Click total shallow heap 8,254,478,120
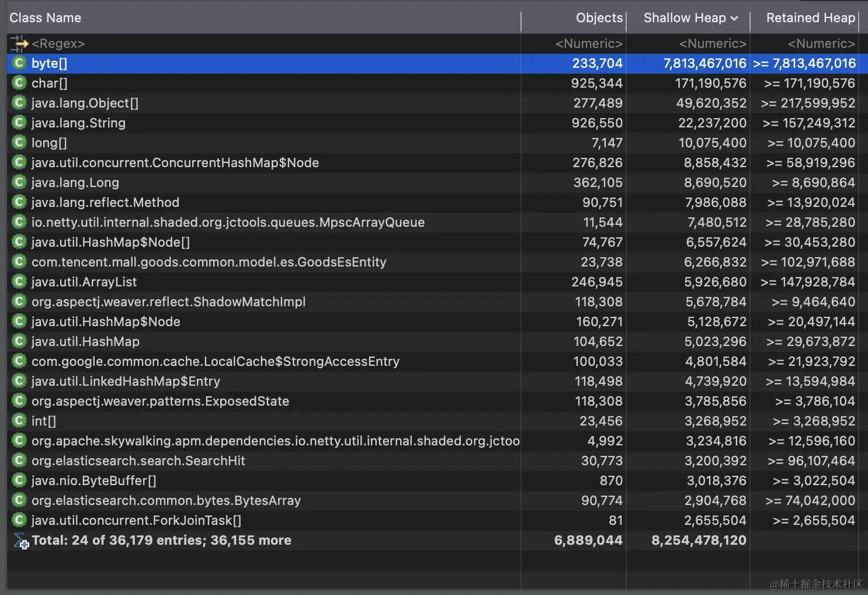Screen dimensions: 868x595 699,541
